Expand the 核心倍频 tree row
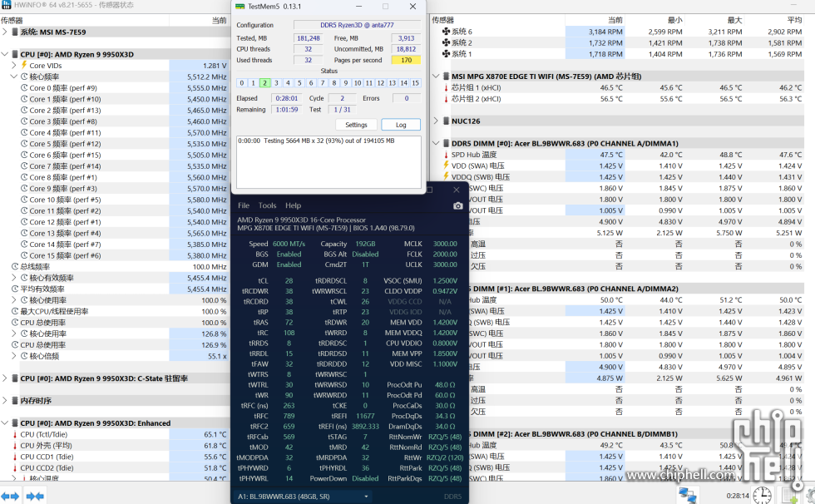The image size is (815, 504). [x=14, y=356]
